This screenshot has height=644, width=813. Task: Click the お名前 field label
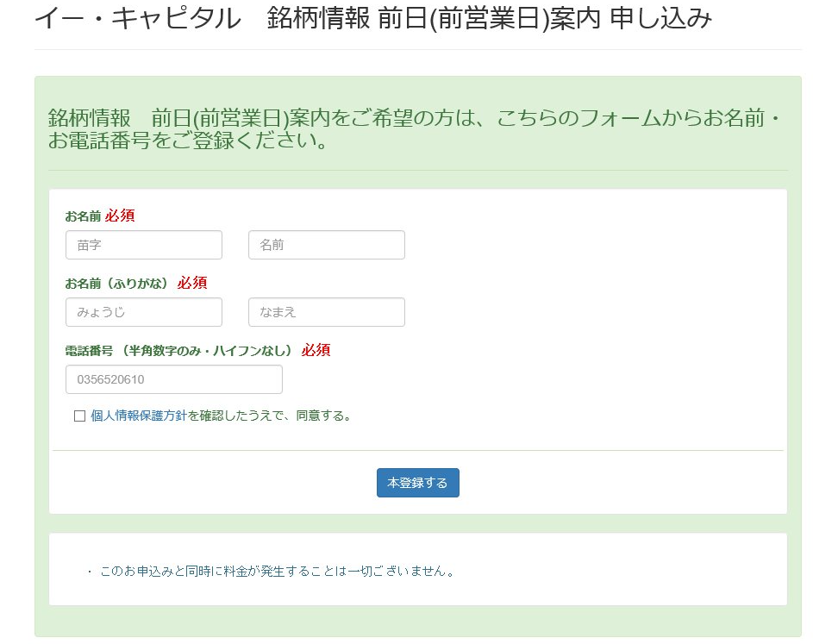83,216
